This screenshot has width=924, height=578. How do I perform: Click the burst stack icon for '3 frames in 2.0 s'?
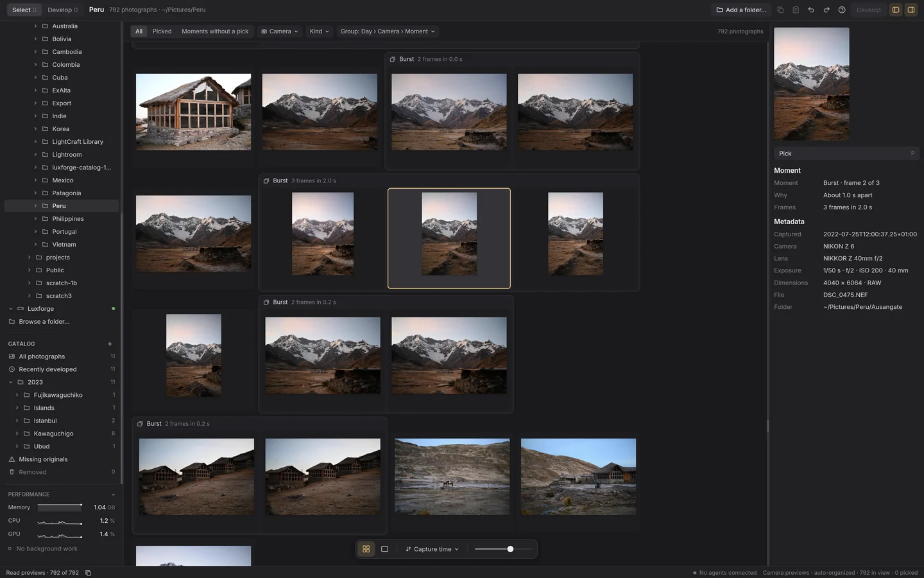pyautogui.click(x=266, y=180)
